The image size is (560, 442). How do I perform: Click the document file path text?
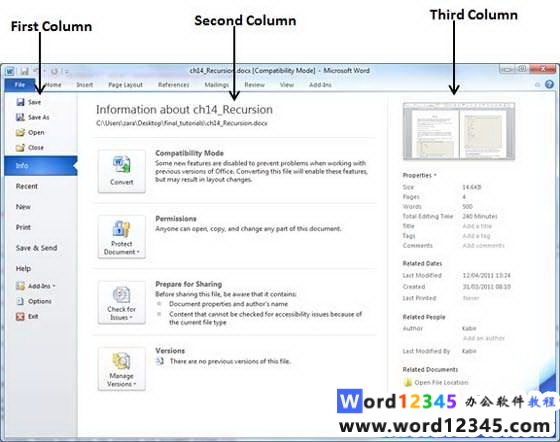point(182,123)
